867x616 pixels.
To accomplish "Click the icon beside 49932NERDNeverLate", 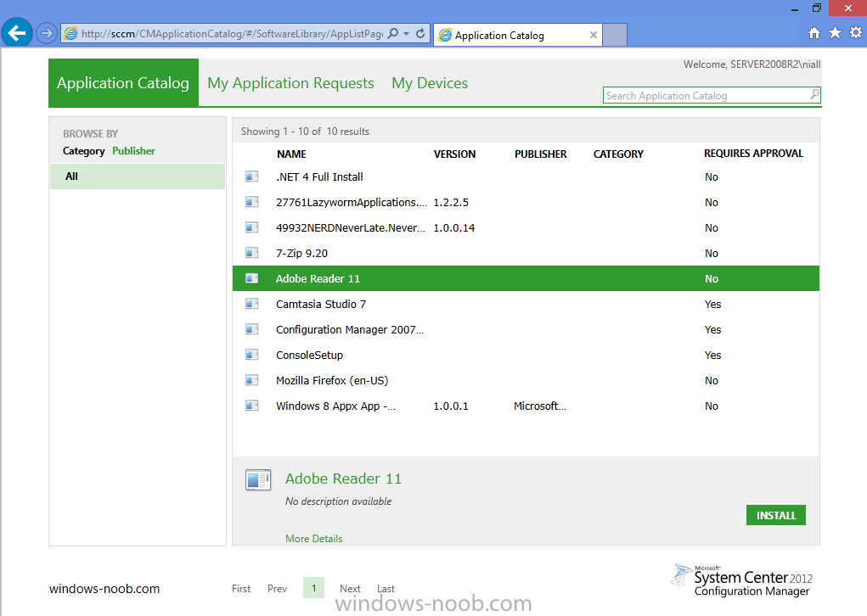I will pyautogui.click(x=251, y=227).
